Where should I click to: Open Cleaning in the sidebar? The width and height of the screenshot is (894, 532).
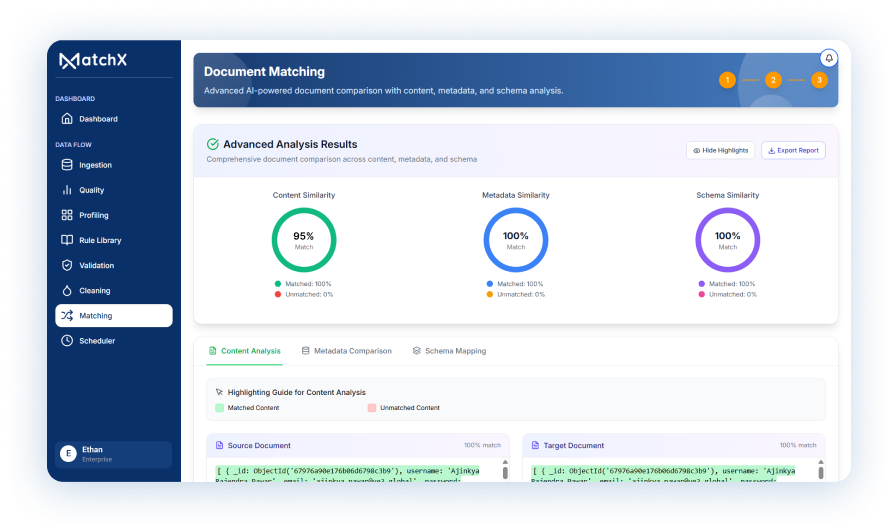(x=114, y=290)
